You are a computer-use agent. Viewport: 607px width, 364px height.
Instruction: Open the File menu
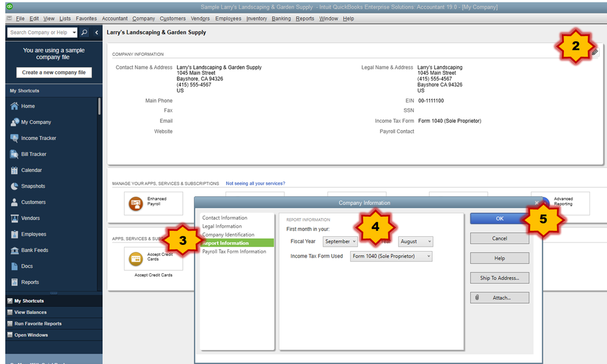click(x=20, y=19)
